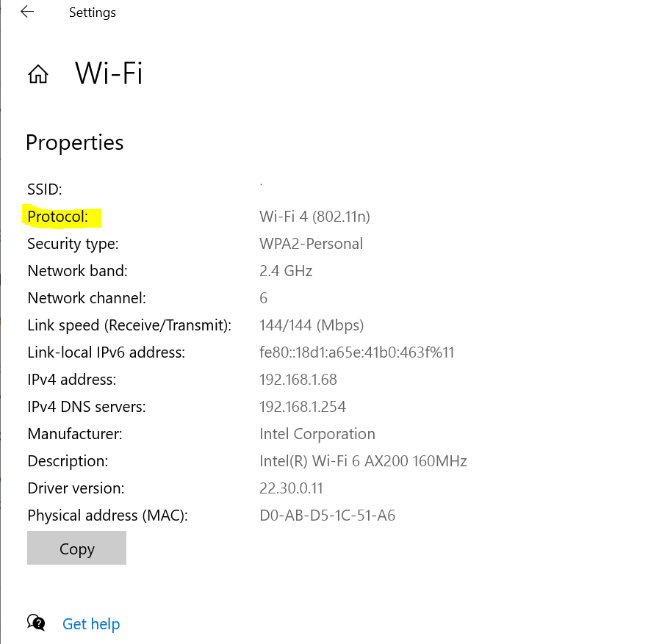Select the 2.4 GHz network band value
Viewport: 662px width, 644px height.
[x=286, y=271]
